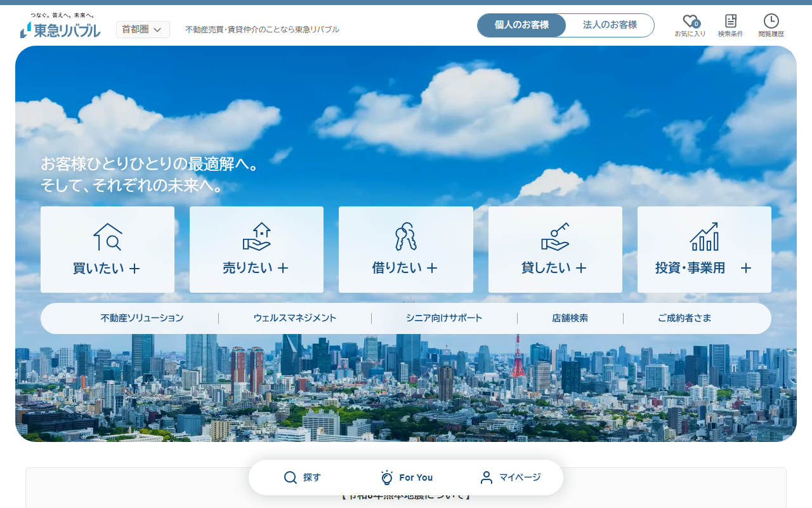Click the lightbulb icon in For You
The image size is (812, 508).
pos(387,478)
